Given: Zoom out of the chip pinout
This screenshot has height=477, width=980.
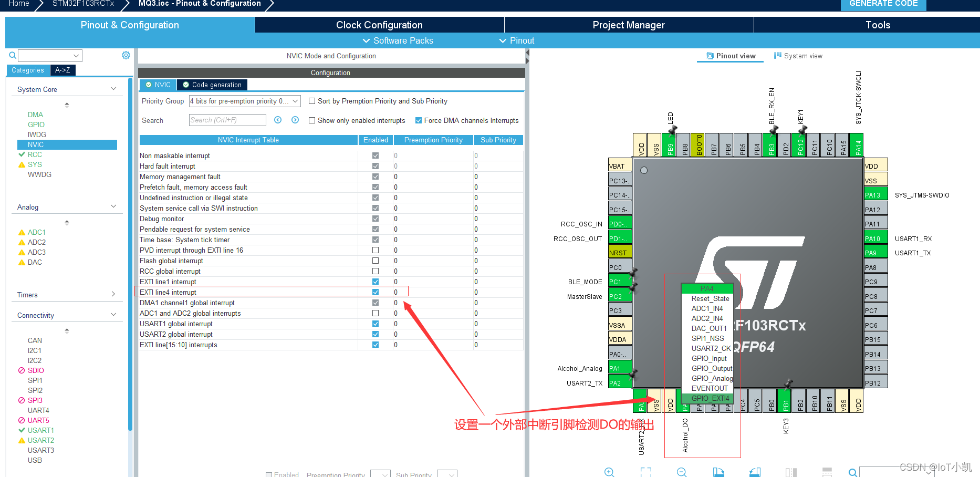Looking at the screenshot, I should click(682, 472).
